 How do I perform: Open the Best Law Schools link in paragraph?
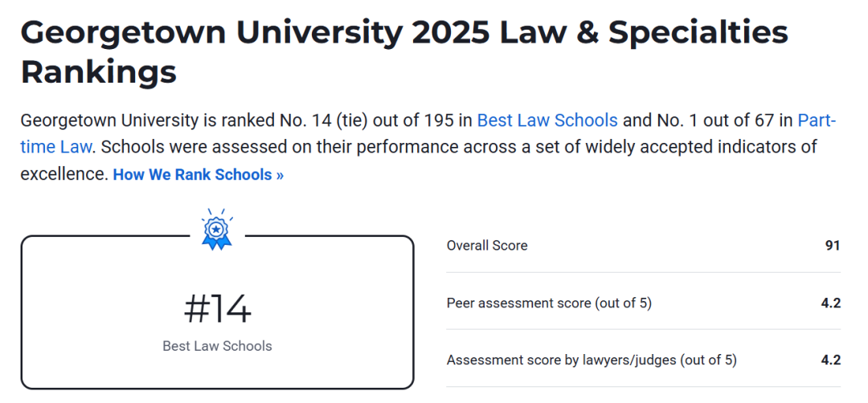click(x=547, y=120)
